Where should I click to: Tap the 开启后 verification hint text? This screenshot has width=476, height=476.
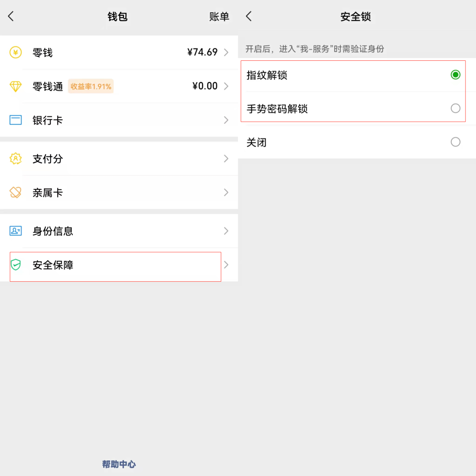point(315,49)
